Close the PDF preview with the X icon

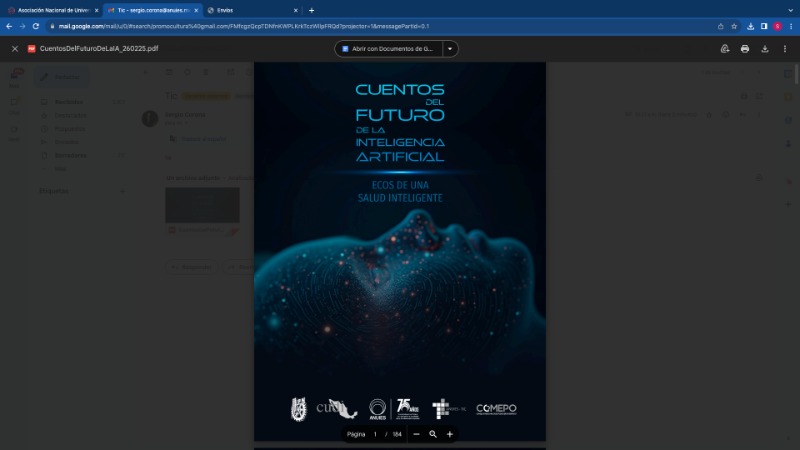click(x=14, y=48)
